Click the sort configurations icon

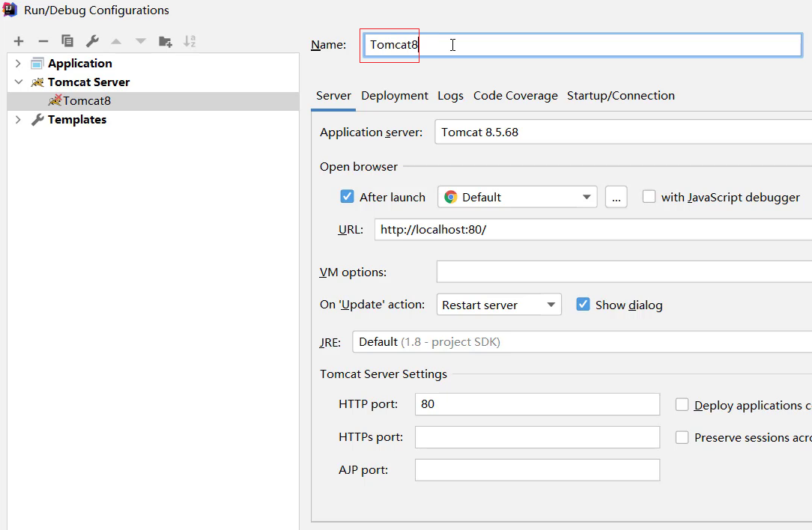(190, 41)
